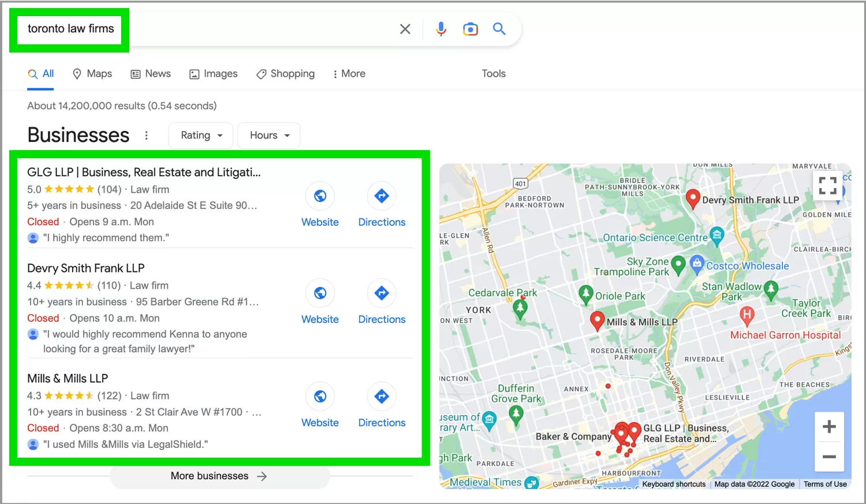Start voice search with the microphone icon
The height and width of the screenshot is (504, 866).
441,29
